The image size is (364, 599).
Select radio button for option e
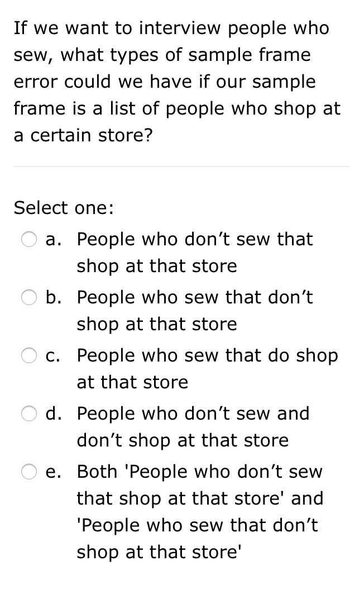pyautogui.click(x=29, y=472)
